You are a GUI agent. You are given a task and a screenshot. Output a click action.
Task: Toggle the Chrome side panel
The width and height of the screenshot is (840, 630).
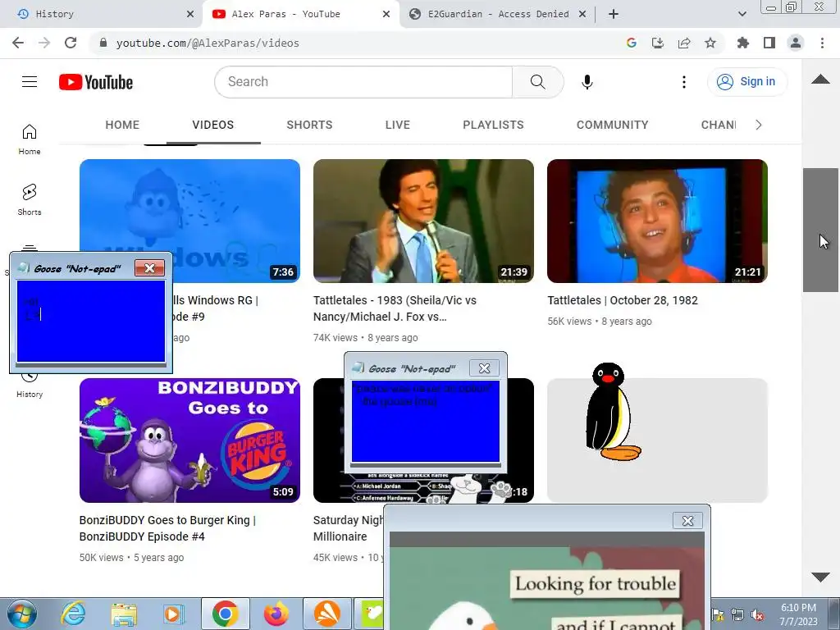point(769,43)
